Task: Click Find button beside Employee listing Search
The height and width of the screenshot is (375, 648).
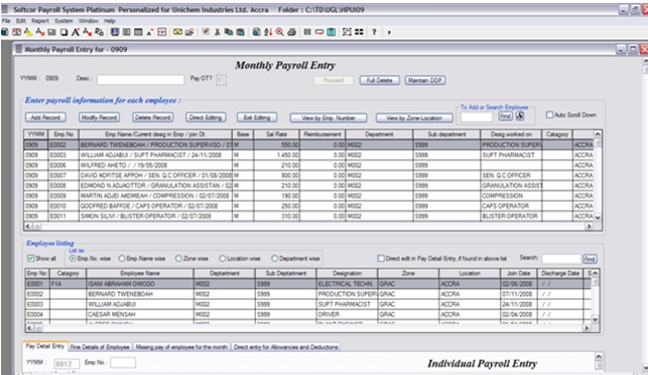Action: pyautogui.click(x=590, y=259)
